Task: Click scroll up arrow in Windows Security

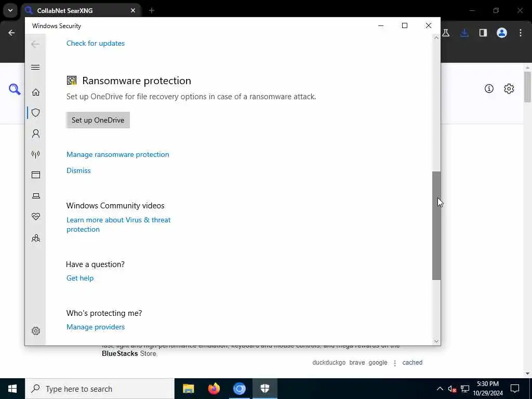Action: pos(436,37)
